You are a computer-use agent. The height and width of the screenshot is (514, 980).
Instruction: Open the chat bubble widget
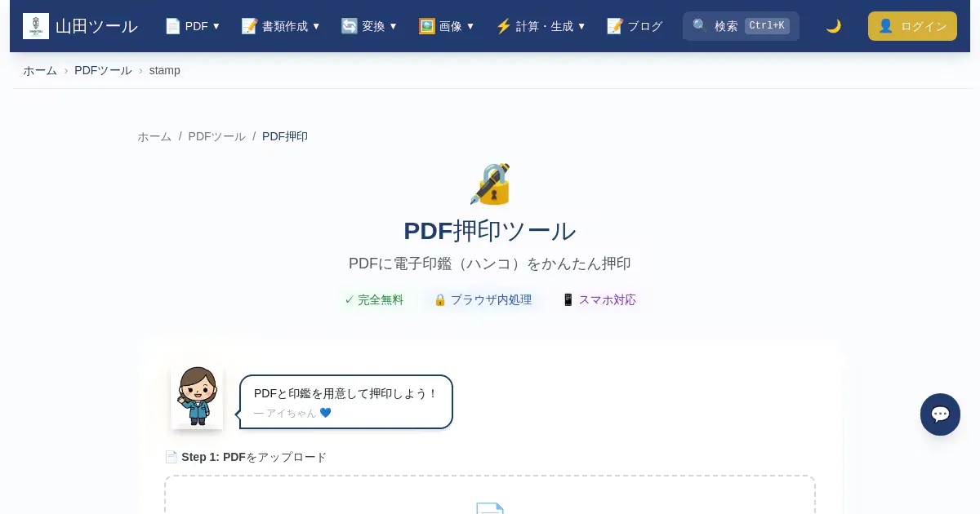[x=940, y=414]
